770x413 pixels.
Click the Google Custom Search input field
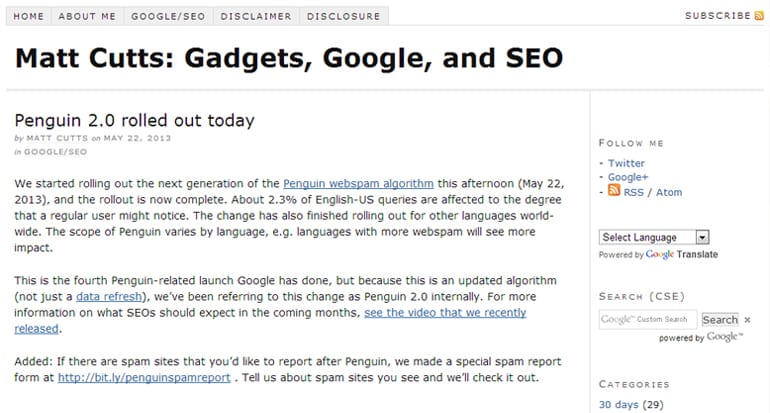(x=647, y=320)
